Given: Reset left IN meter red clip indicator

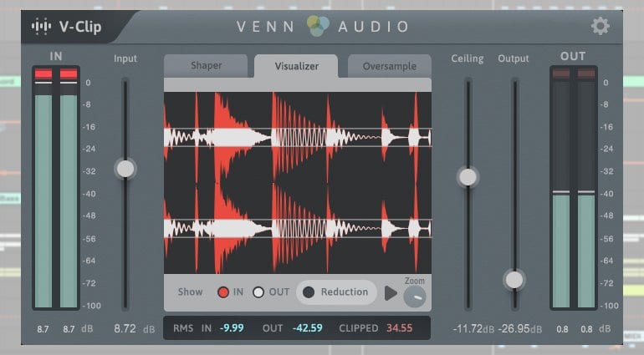Looking at the screenshot, I should tap(43, 74).
